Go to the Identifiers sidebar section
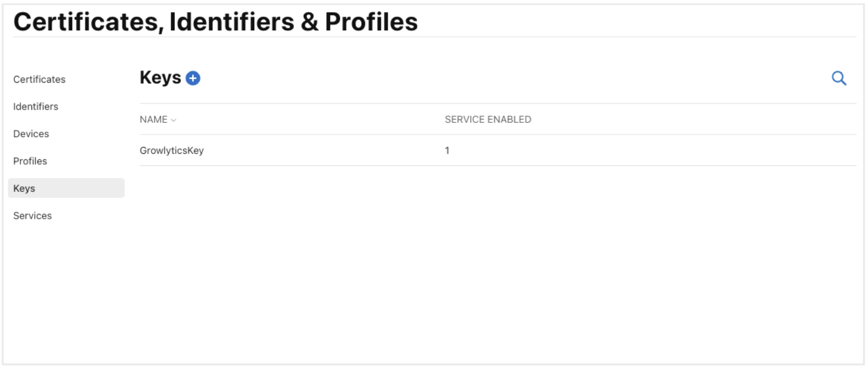 click(x=36, y=106)
